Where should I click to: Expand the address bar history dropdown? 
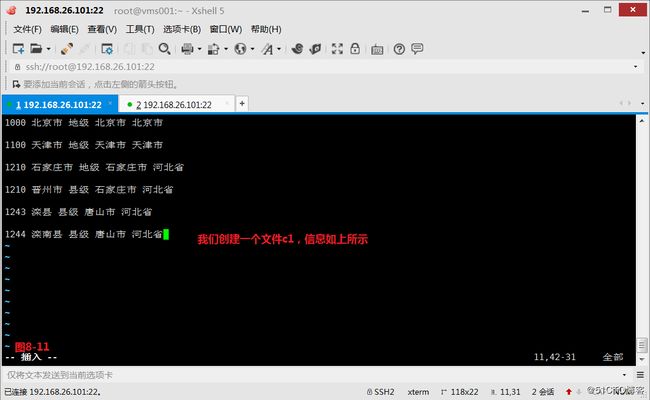tap(635, 67)
